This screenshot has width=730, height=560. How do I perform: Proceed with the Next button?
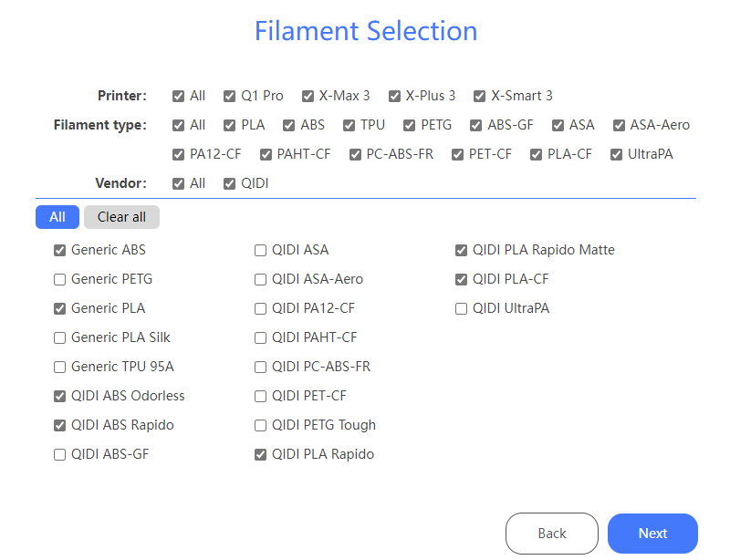pos(652,534)
